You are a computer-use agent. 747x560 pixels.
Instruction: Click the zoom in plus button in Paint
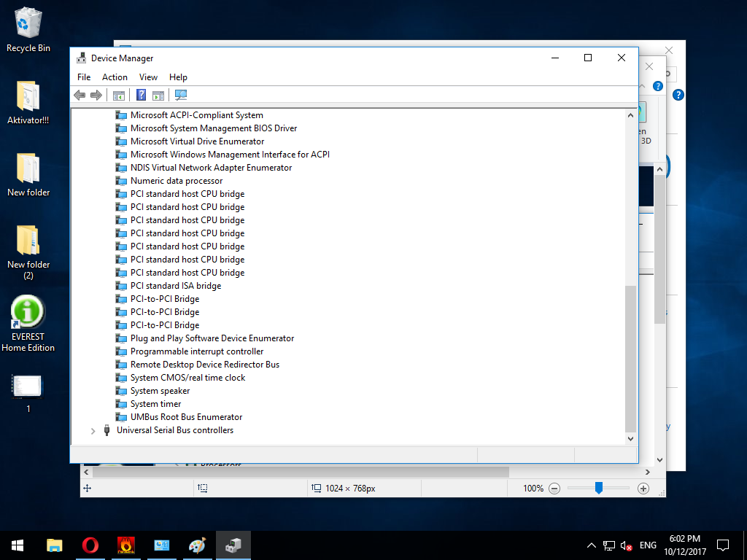(x=643, y=488)
